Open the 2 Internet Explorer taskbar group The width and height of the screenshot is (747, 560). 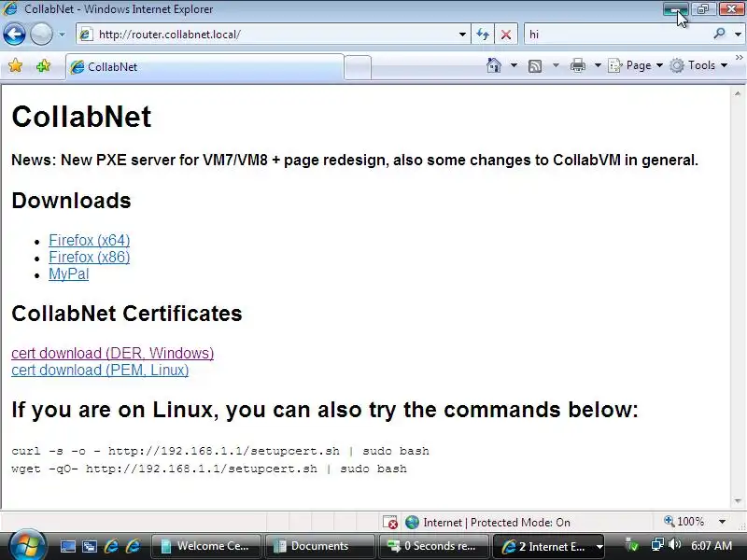[x=548, y=546]
